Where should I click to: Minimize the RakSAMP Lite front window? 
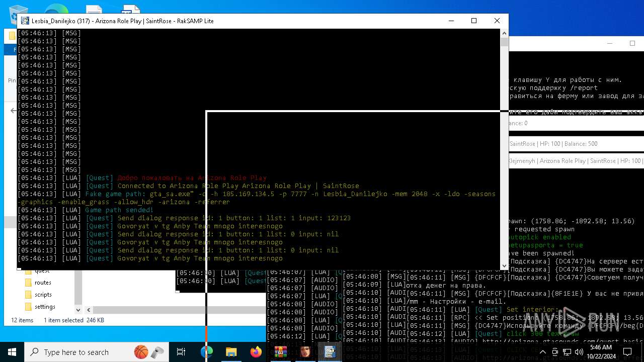pyautogui.click(x=451, y=21)
